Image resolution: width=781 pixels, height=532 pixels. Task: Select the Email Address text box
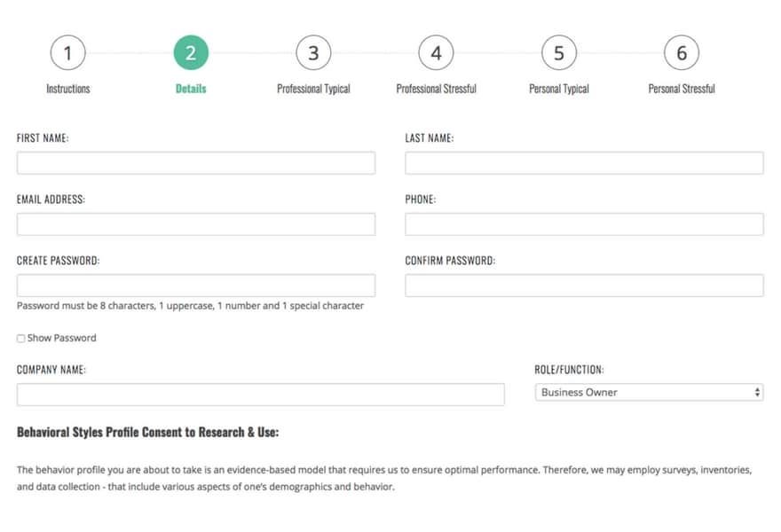point(195,224)
